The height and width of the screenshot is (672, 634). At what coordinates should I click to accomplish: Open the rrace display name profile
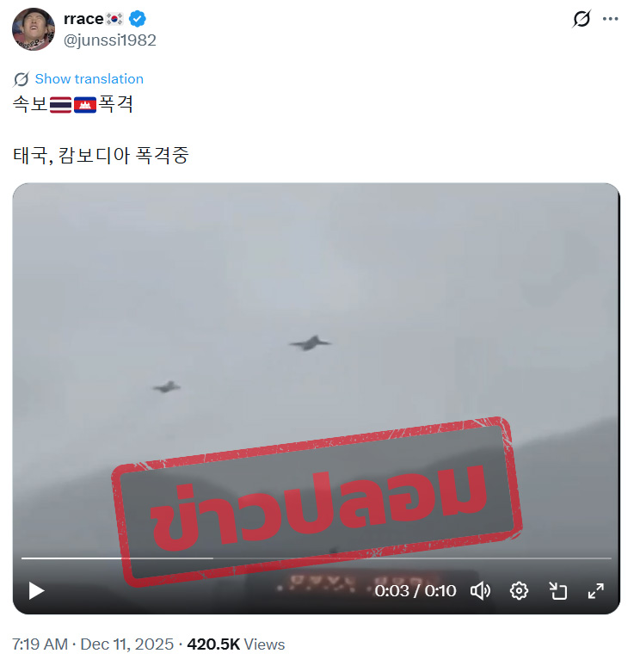coord(83,19)
